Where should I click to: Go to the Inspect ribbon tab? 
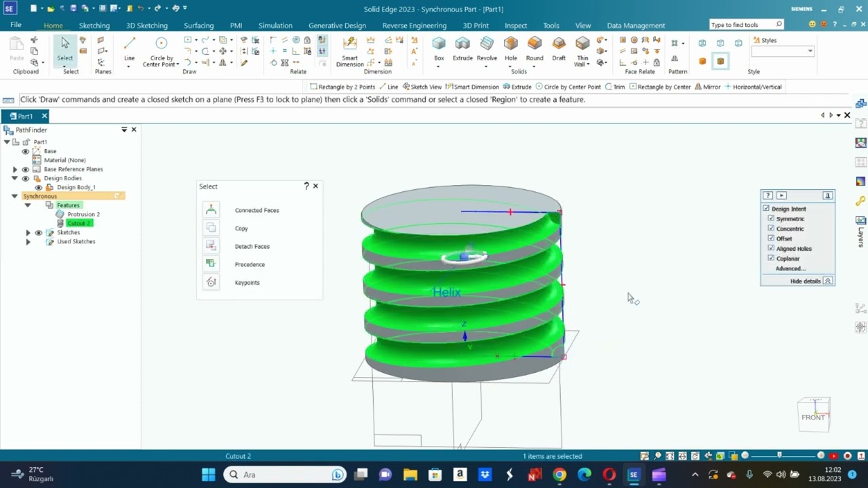tap(515, 25)
